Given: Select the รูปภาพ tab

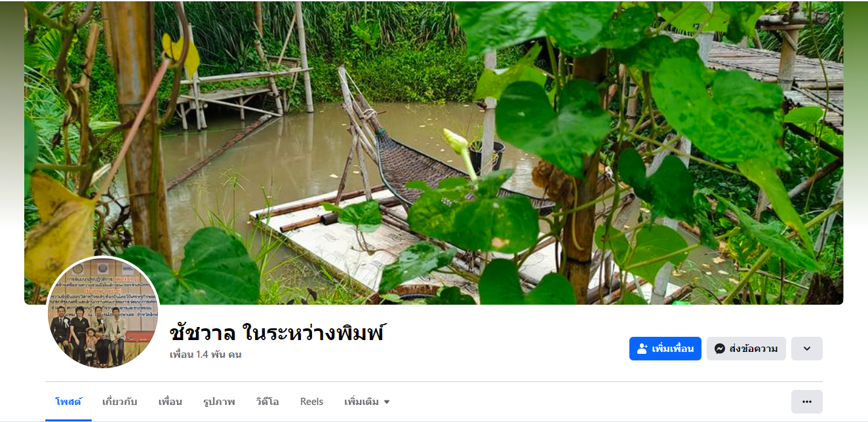Looking at the screenshot, I should tap(219, 402).
